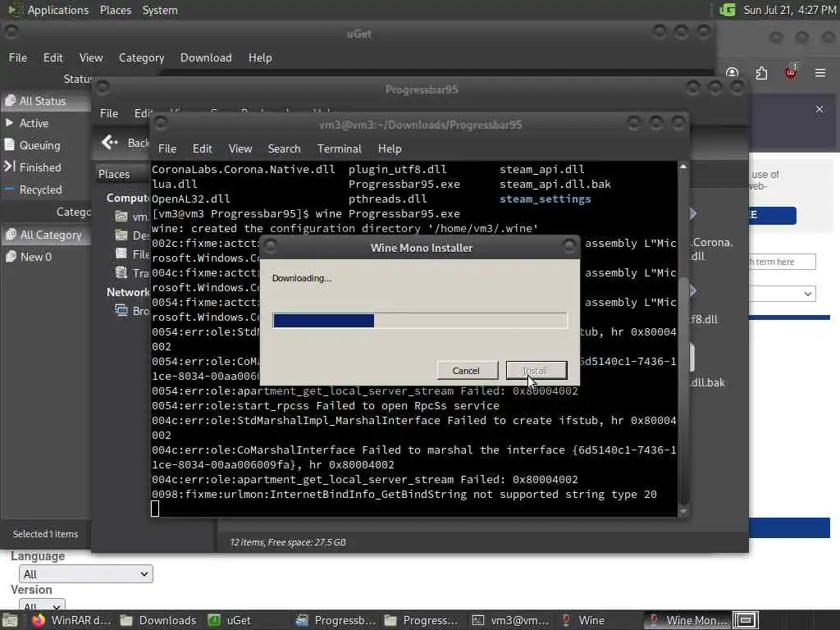The width and height of the screenshot is (840, 630).
Task: Click the network icon beside 'Bro' in Places
Action: (121, 311)
